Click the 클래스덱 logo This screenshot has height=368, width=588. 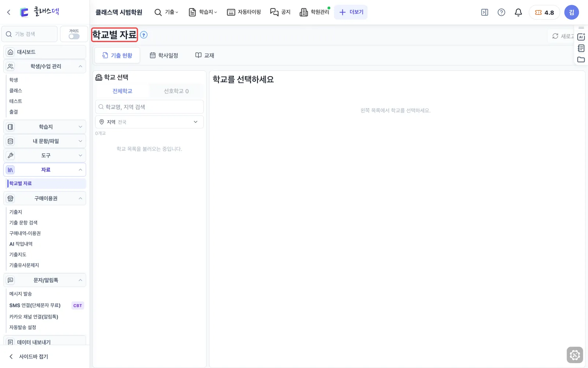(40, 12)
